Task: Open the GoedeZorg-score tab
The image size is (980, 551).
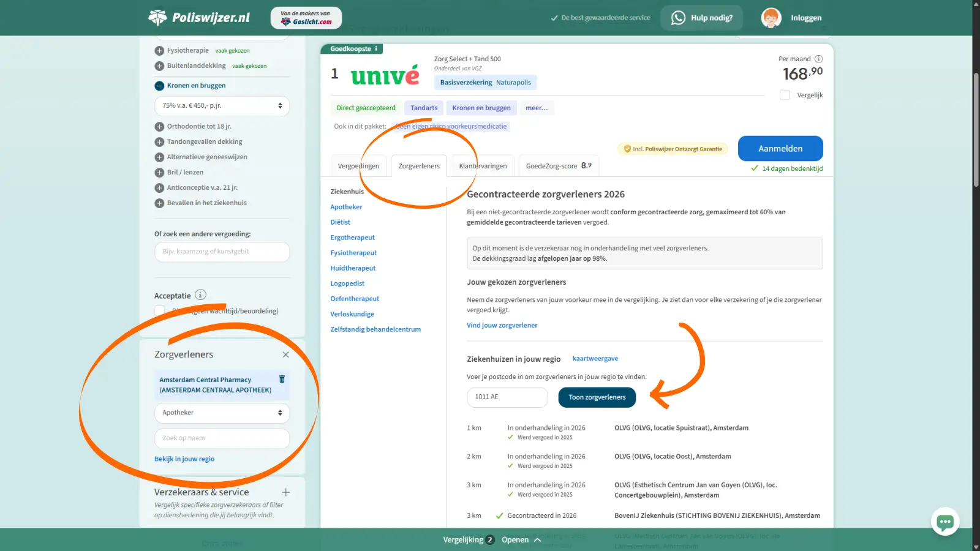Action: click(559, 166)
